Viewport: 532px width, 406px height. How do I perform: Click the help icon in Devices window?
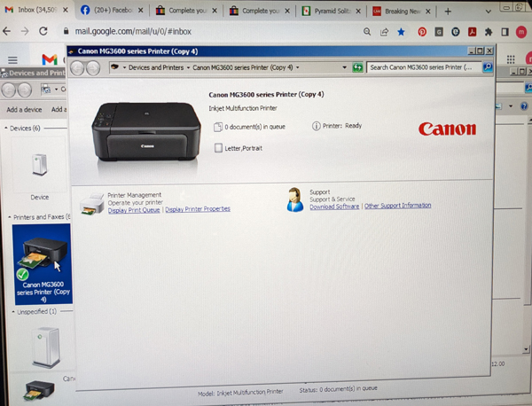[x=524, y=106]
